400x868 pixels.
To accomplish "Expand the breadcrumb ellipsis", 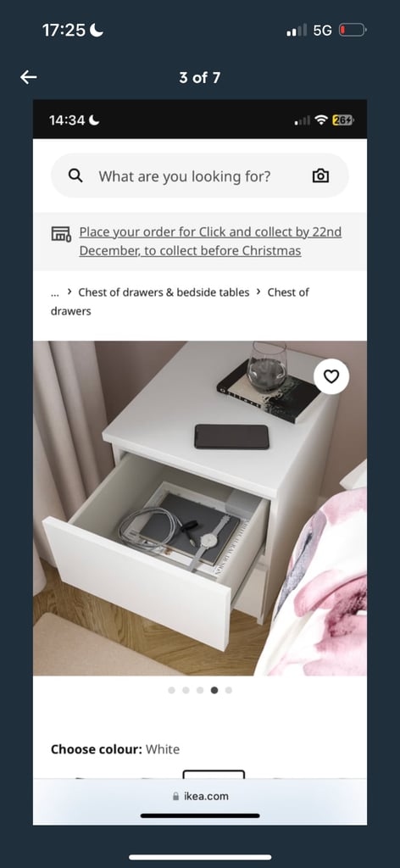I will [x=55, y=292].
